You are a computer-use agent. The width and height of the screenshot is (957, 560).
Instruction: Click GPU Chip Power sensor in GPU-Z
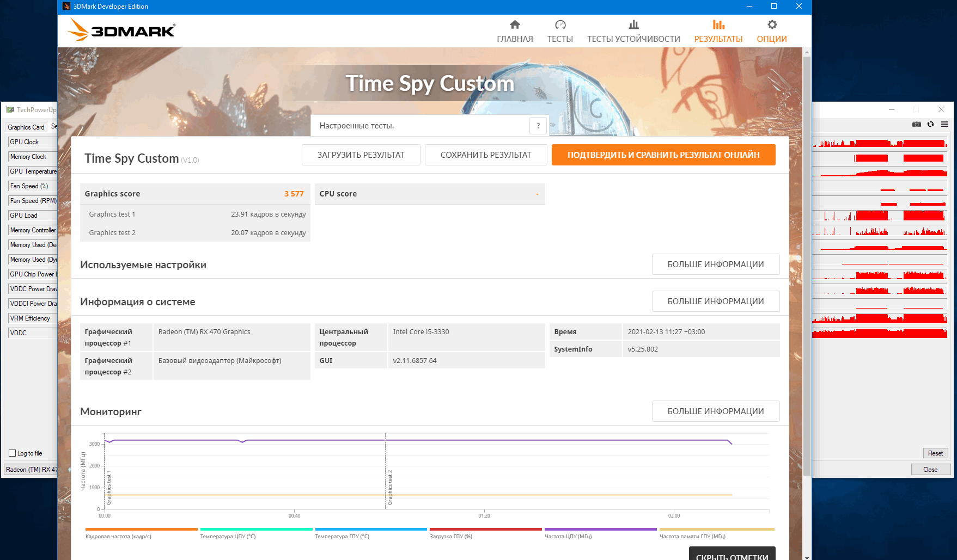click(x=33, y=274)
